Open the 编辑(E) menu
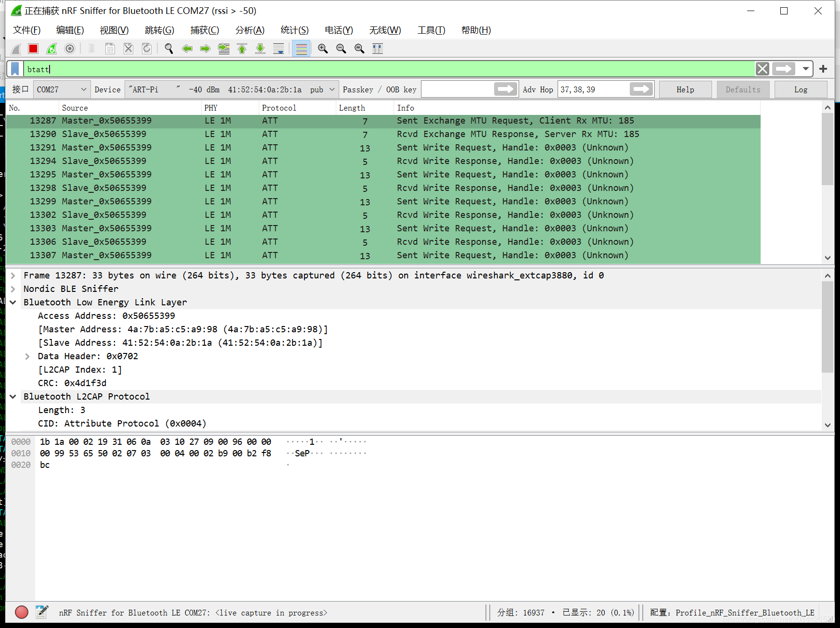The width and height of the screenshot is (840, 628). [70, 30]
